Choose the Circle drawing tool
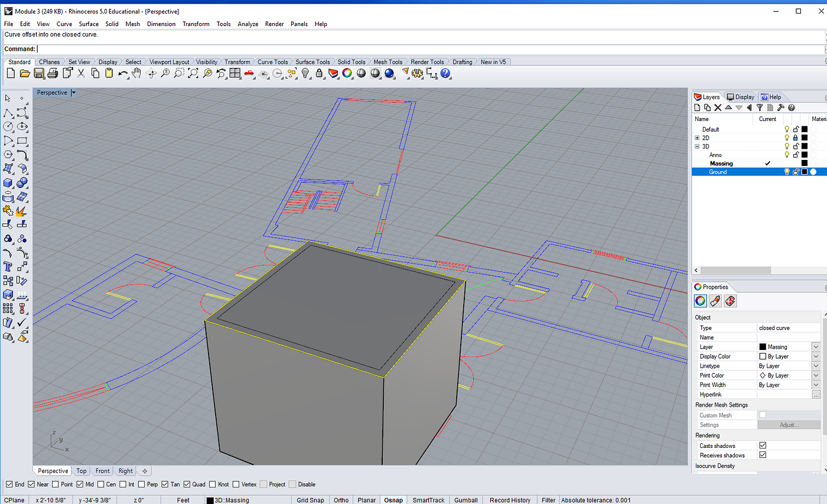Screen dimensions: 827x504 [x=8, y=126]
